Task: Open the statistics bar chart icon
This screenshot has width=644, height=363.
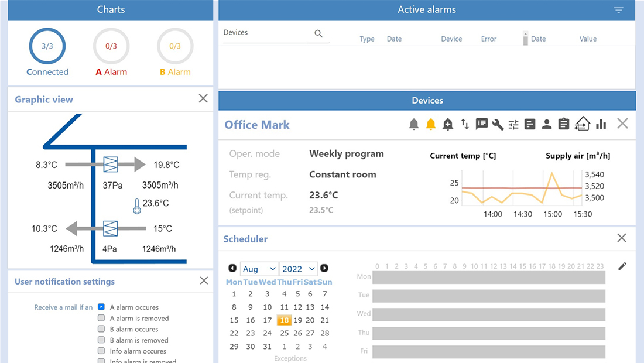Action: [601, 124]
